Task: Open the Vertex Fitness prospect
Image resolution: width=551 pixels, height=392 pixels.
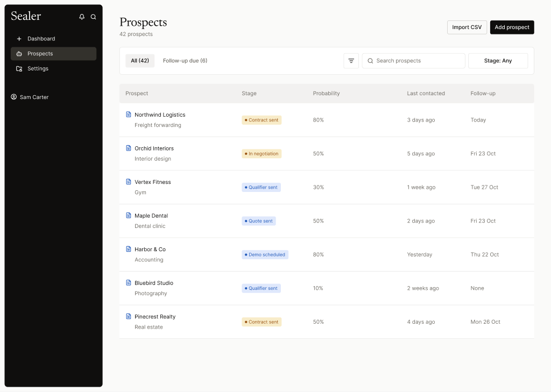Action: point(152,182)
